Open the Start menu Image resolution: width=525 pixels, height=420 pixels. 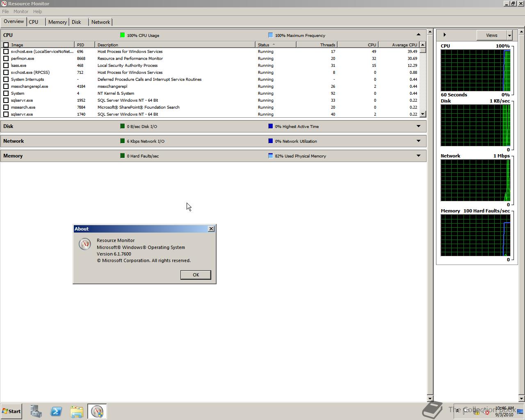pyautogui.click(x=11, y=411)
